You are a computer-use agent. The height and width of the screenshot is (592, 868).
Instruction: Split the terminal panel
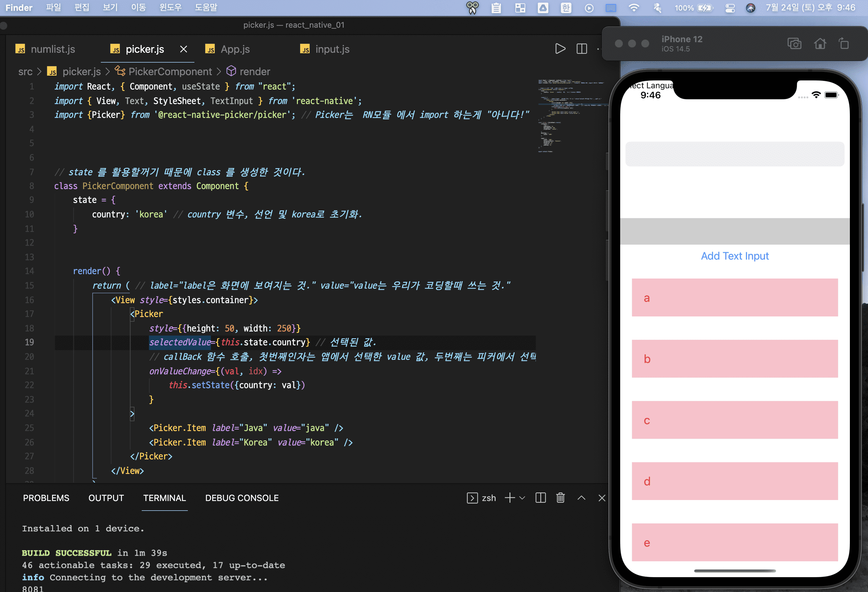[540, 498]
